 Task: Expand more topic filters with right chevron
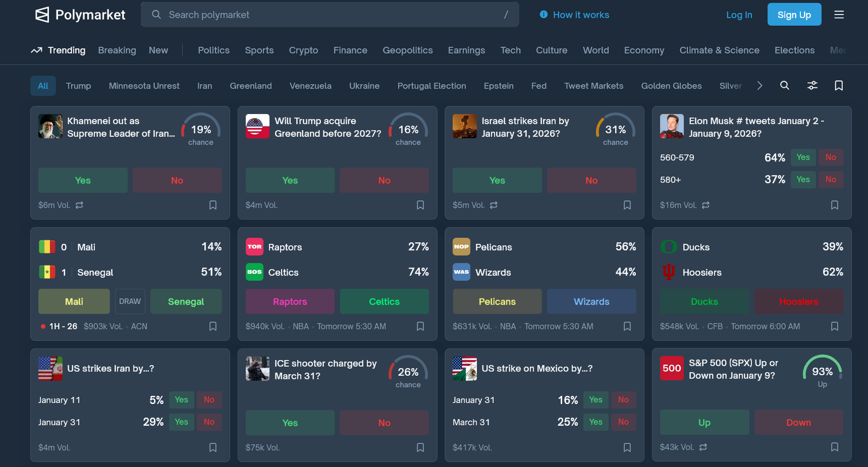tap(759, 85)
